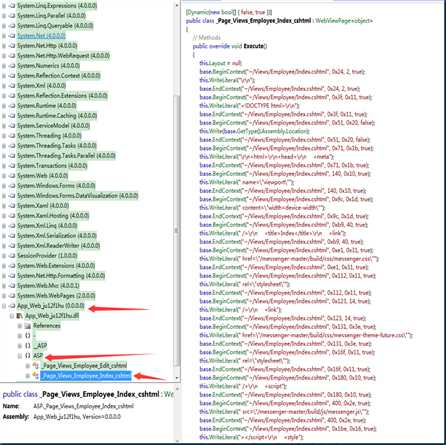Click the Name value ASP._Page_Views_Employee_Index_cshtml
Screen dimensions: 446x445
coord(83,406)
